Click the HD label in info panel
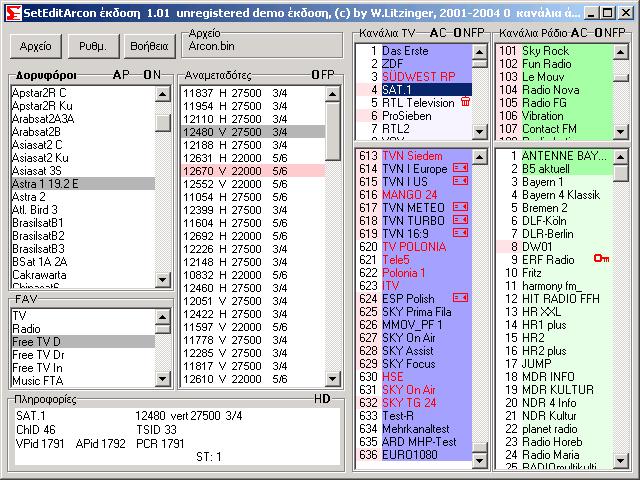 pos(322,399)
